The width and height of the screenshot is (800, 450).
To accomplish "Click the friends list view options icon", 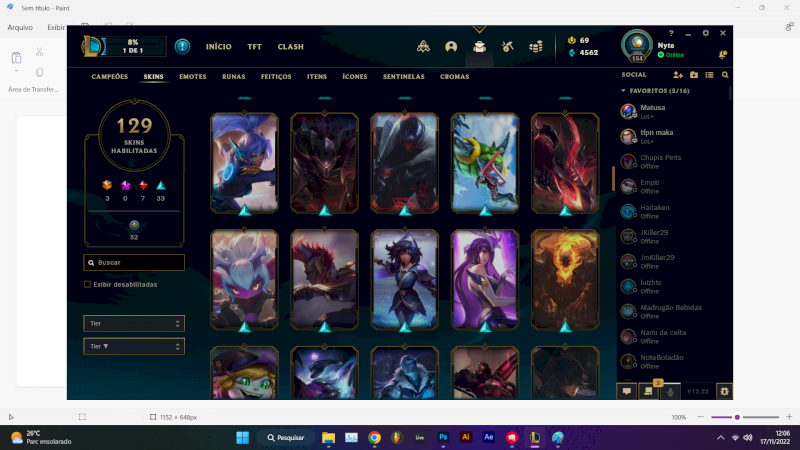I will (709, 75).
